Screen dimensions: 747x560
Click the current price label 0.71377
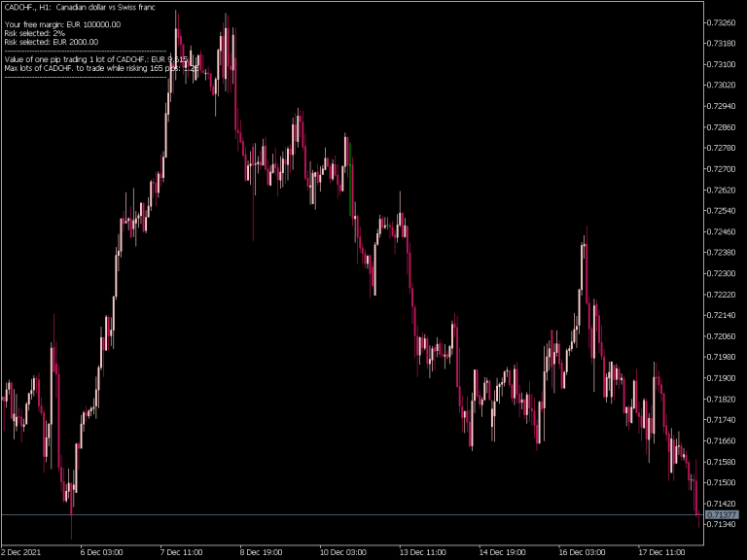[722, 514]
